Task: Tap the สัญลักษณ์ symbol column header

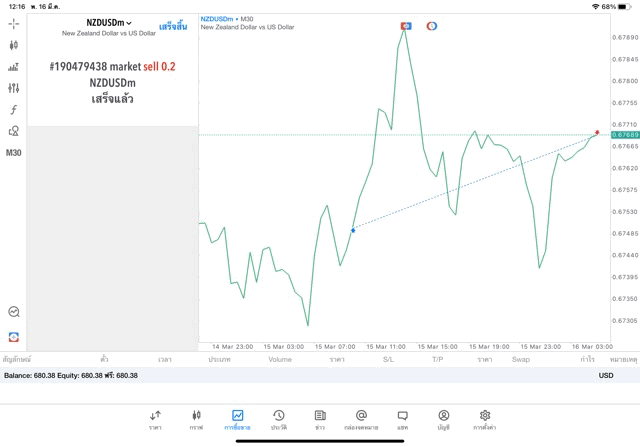Action: [16, 360]
